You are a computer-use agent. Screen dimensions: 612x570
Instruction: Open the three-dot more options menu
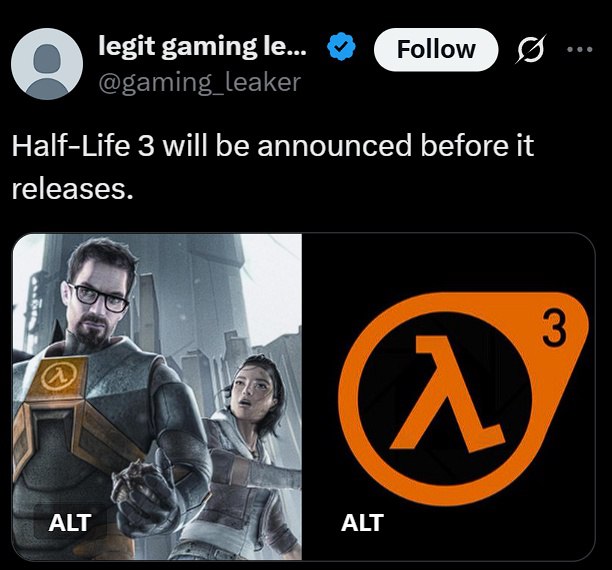coord(580,50)
